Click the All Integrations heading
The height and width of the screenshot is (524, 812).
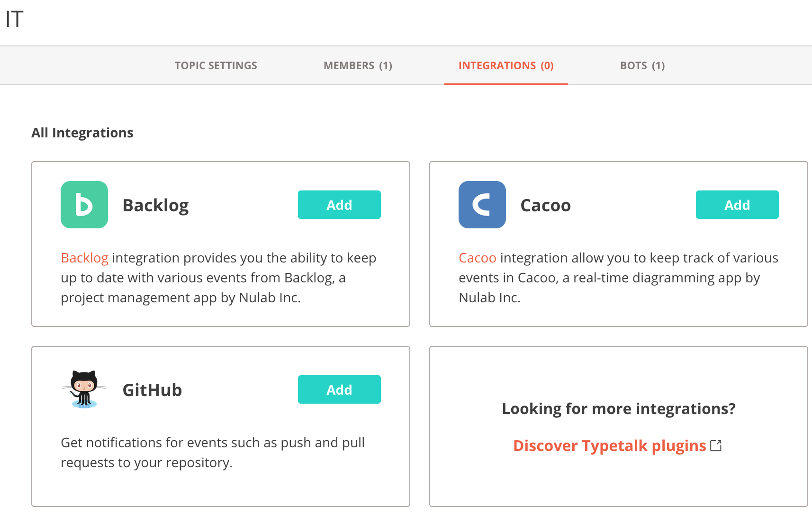pyautogui.click(x=82, y=133)
